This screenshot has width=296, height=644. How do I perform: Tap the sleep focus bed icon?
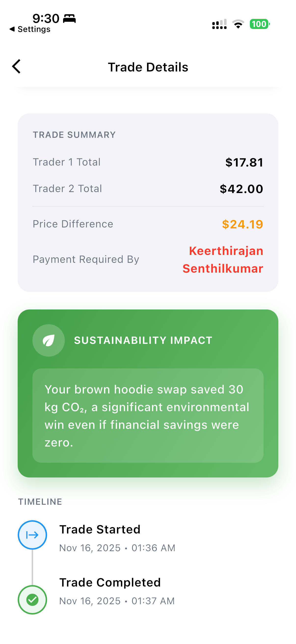[x=69, y=18]
